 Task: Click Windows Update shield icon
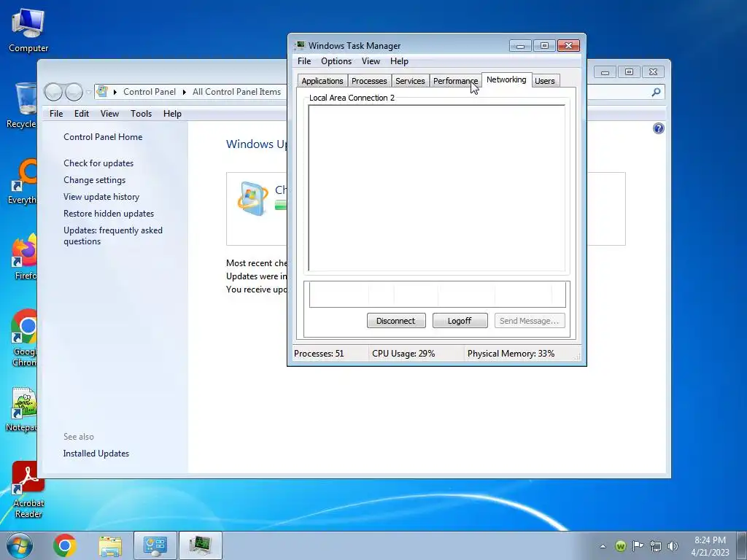tap(252, 198)
